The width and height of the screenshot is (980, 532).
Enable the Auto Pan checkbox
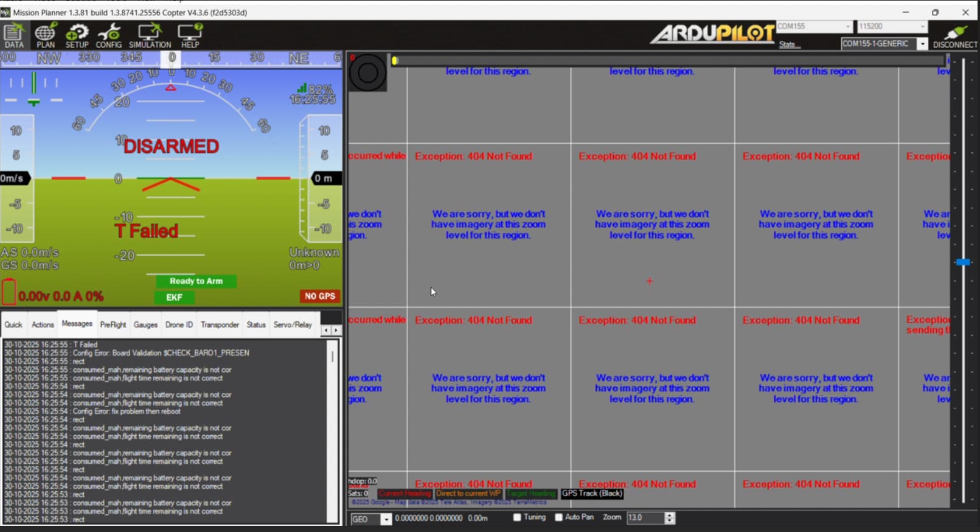pyautogui.click(x=559, y=517)
